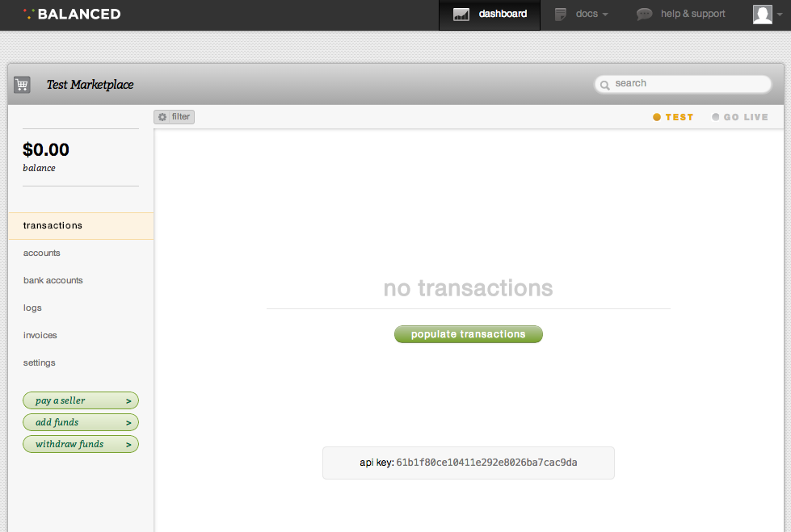Click the Test Marketplace title
Image resolution: width=791 pixels, height=532 pixels.
click(90, 84)
